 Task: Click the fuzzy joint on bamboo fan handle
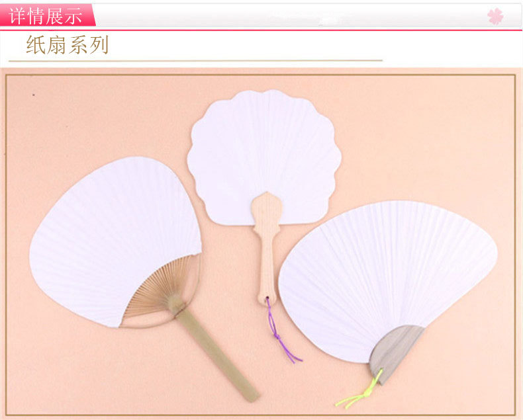coord(176,304)
